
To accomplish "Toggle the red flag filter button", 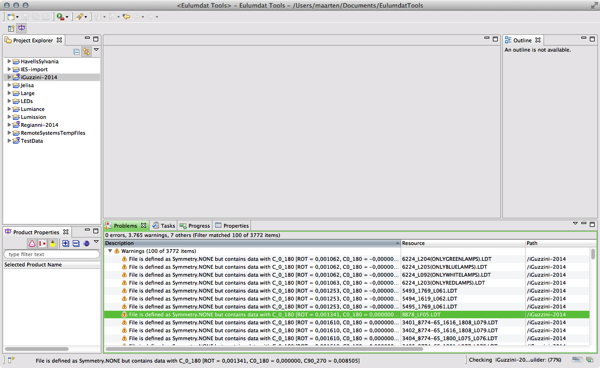I will point(42,243).
